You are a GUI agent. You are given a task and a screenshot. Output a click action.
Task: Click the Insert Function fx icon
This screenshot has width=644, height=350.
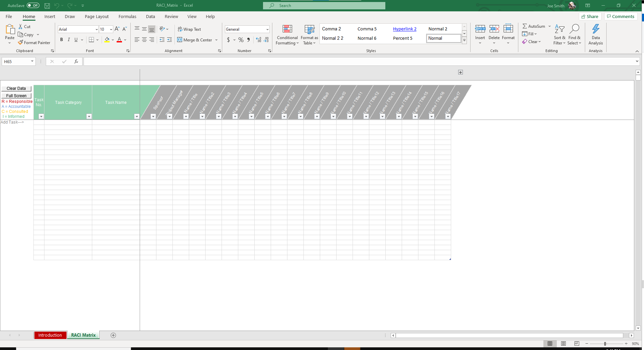click(76, 61)
